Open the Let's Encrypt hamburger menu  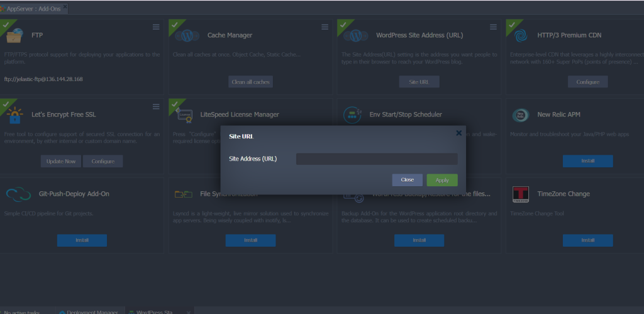[x=156, y=106]
